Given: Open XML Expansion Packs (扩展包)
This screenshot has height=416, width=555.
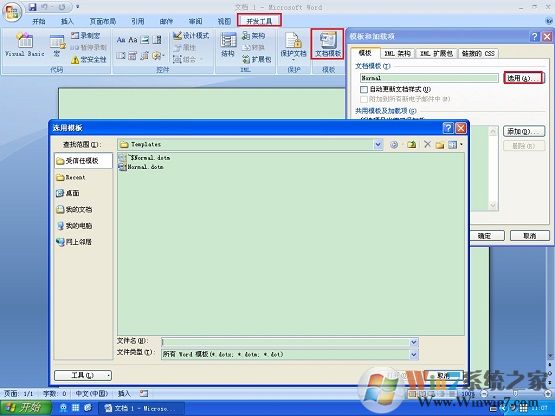Looking at the screenshot, I should tap(257, 59).
